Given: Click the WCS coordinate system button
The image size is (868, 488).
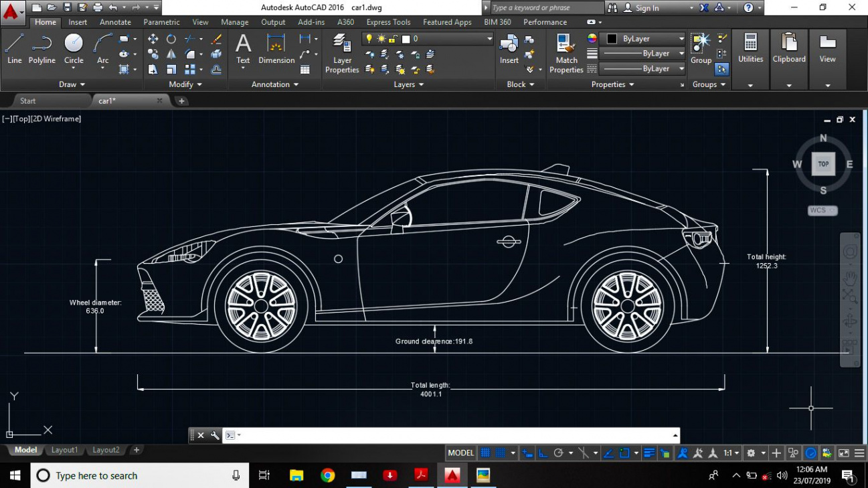Looking at the screenshot, I should pyautogui.click(x=822, y=210).
